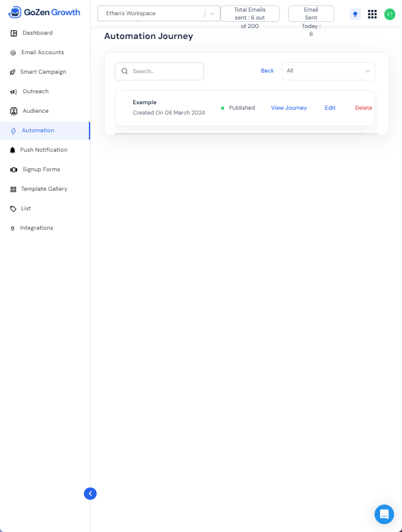Click the GoZen Growth logo
The height and width of the screenshot is (532, 402).
click(x=44, y=12)
